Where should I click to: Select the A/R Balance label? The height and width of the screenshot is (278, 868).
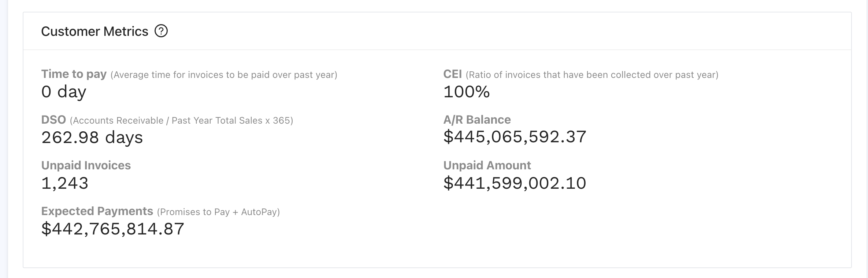tap(477, 120)
